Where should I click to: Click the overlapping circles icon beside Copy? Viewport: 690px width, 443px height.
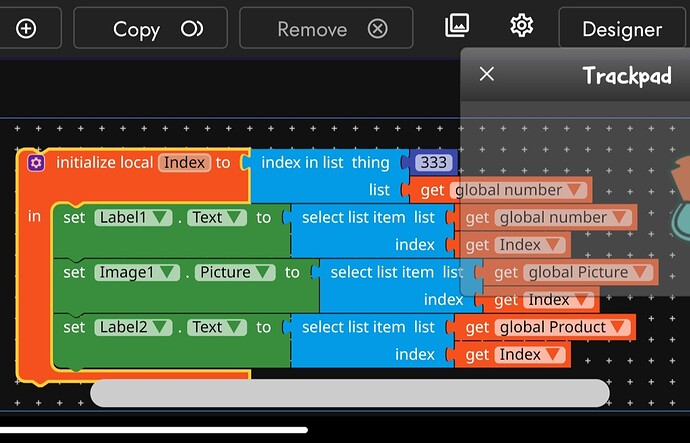(192, 29)
